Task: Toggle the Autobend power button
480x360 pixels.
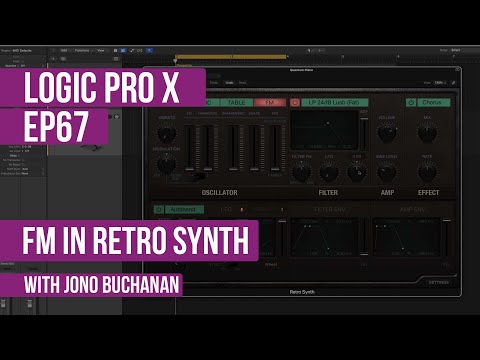Action: [159, 210]
